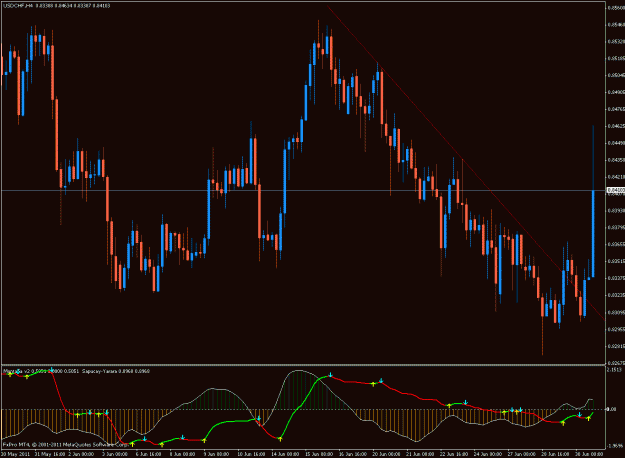Click the 30 May 2011 date label
This screenshot has height=458, width=625.
coord(16,454)
